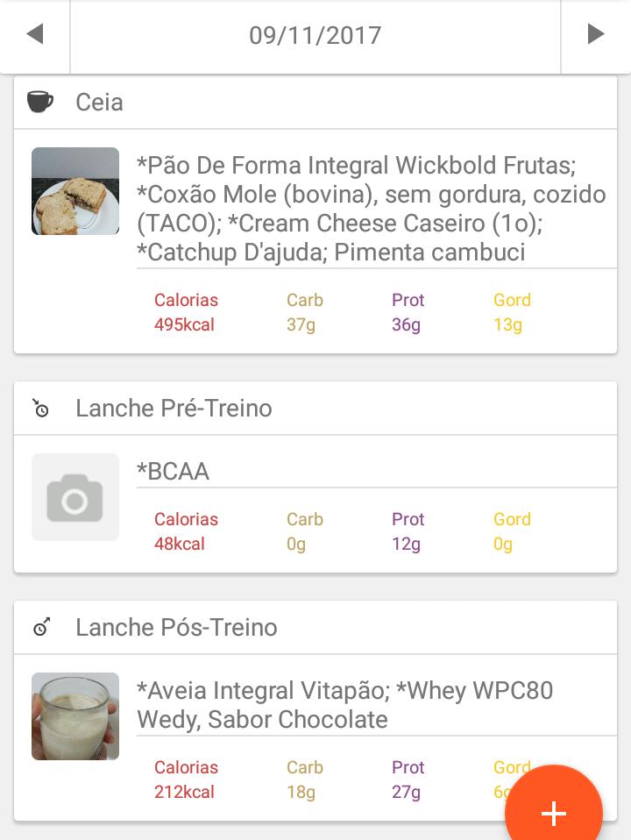Select the Lanche Pós-Treino header
This screenshot has height=840, width=631.
(315, 627)
